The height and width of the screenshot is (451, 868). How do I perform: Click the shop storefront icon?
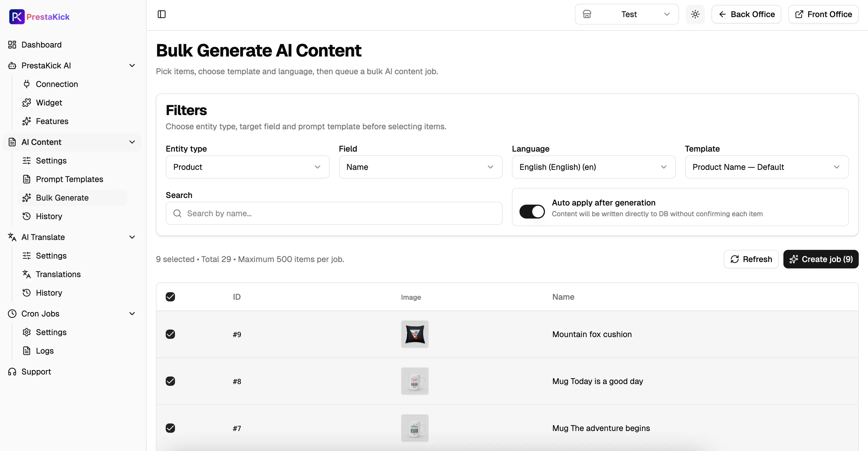coord(587,14)
